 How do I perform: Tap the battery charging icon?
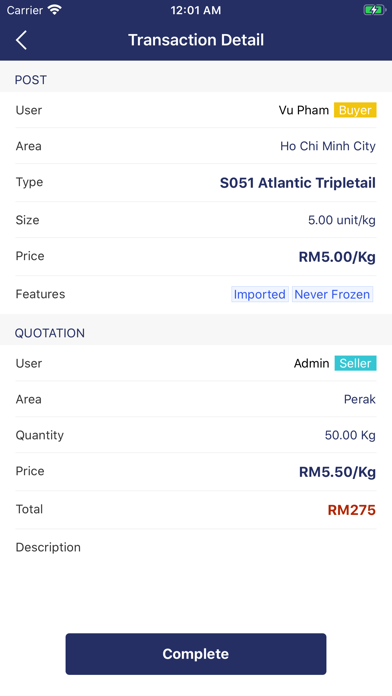tap(374, 10)
